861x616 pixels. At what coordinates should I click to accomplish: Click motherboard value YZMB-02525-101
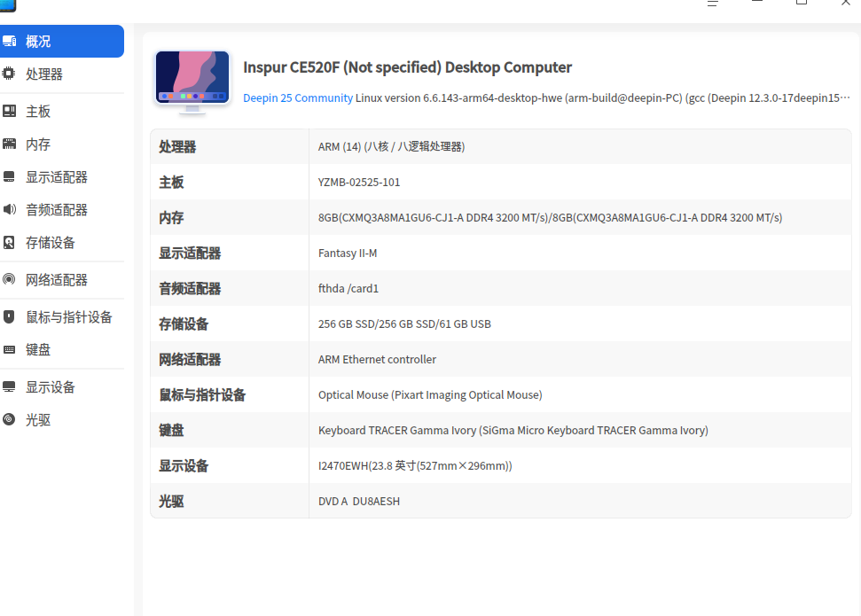click(x=359, y=183)
